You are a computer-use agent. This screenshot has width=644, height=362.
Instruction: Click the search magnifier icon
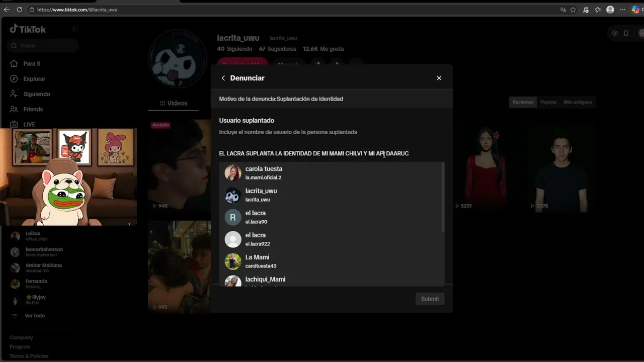coord(14,46)
